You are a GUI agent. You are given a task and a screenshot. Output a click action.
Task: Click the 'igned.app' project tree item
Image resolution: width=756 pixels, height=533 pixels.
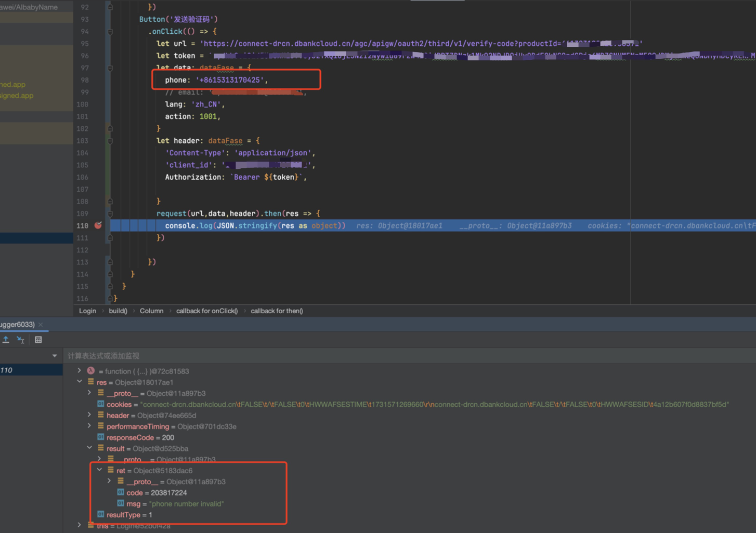(x=17, y=96)
